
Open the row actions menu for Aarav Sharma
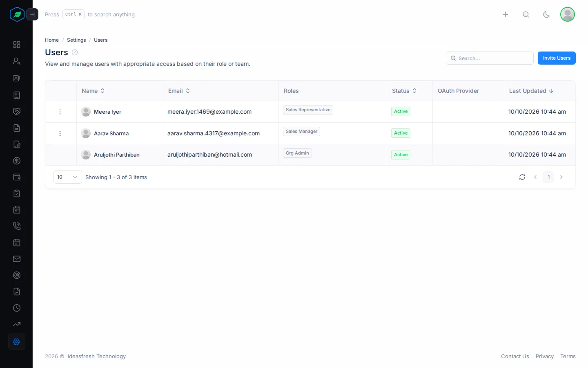(x=60, y=133)
